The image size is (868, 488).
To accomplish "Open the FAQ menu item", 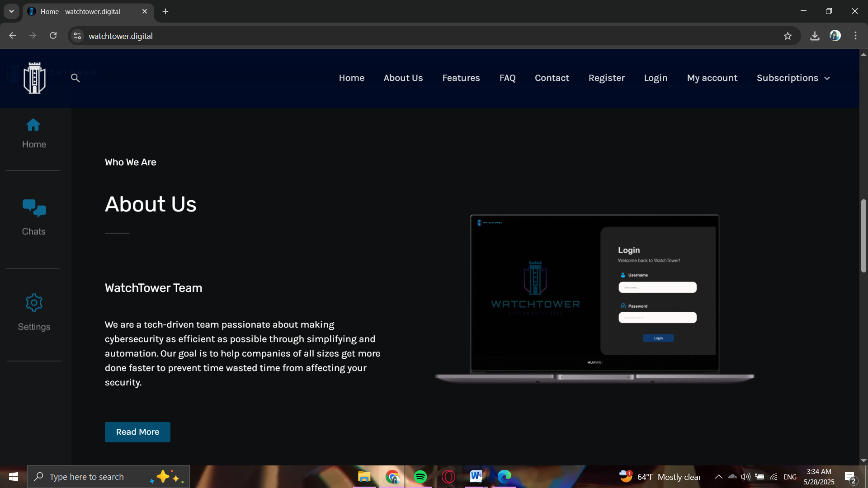I will coord(507,78).
